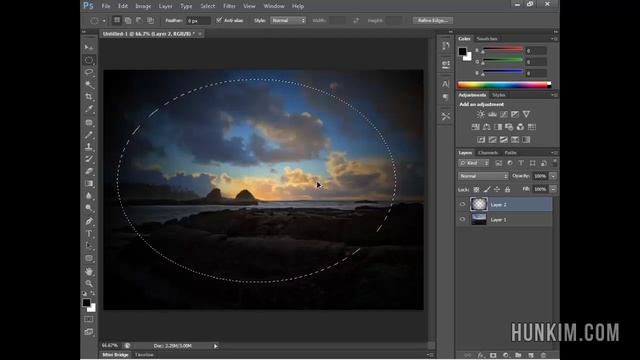Open status bar document info arrow
Viewport: 640px width, 360px height.
pyautogui.click(x=216, y=346)
